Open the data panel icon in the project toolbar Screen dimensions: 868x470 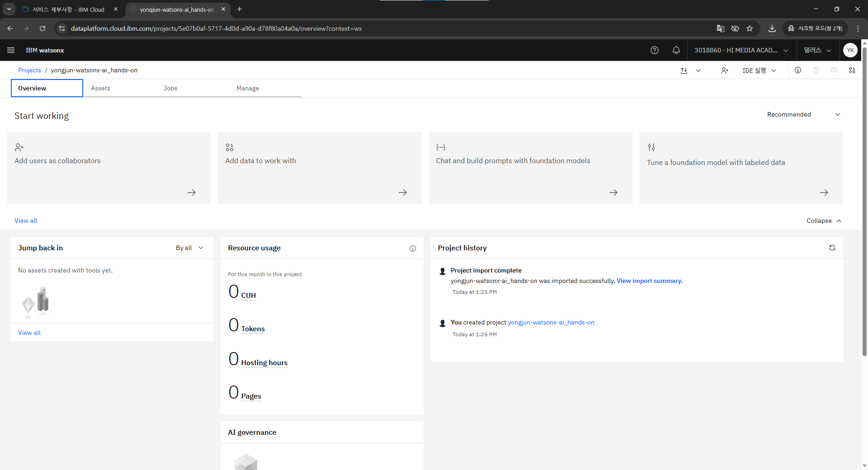(852, 70)
